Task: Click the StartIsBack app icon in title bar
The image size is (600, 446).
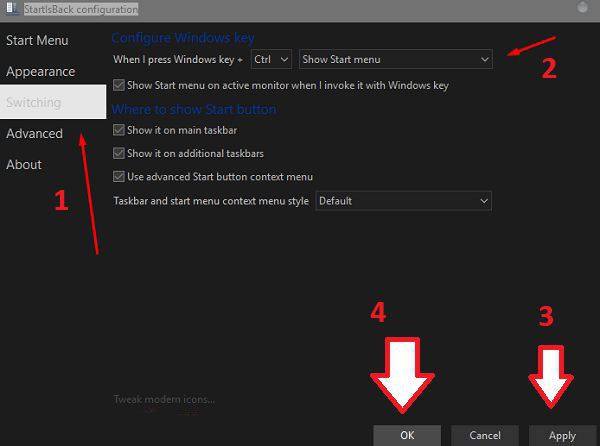Action: (12, 8)
